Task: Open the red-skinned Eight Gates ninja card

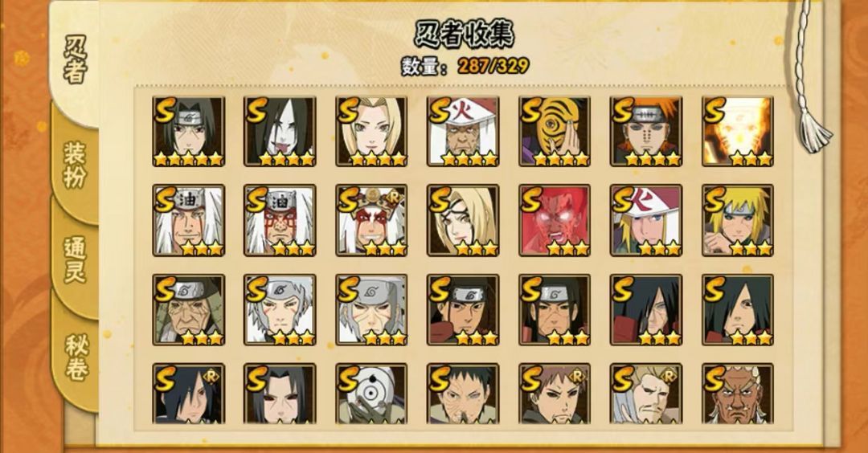Action: (555, 221)
